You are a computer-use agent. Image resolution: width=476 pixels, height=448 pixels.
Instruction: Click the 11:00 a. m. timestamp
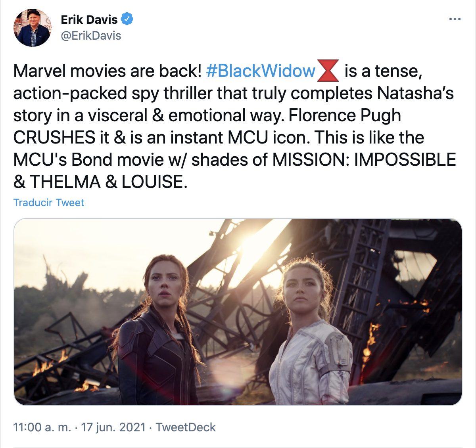42,427
